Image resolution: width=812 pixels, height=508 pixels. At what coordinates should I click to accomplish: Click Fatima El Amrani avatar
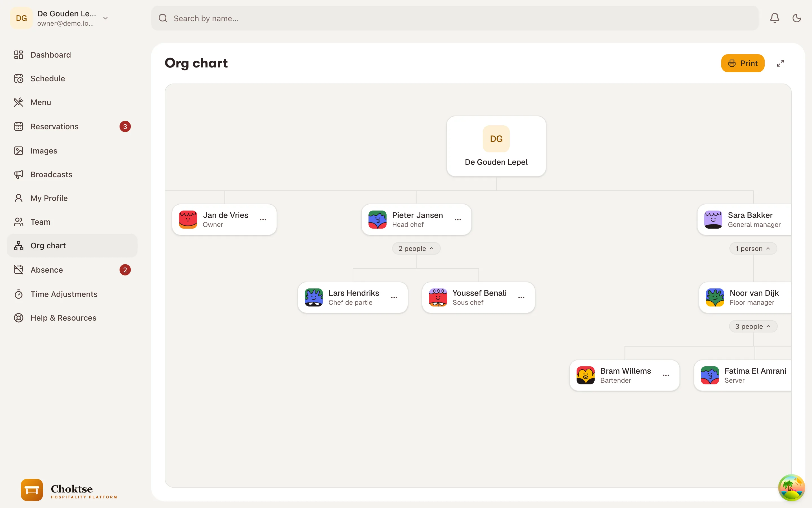pyautogui.click(x=710, y=375)
